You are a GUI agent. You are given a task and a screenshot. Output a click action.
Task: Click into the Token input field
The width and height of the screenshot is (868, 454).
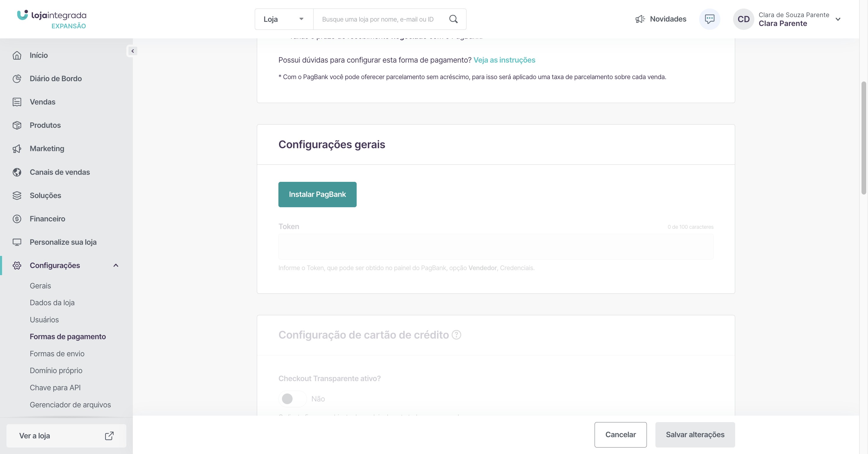[495, 246]
